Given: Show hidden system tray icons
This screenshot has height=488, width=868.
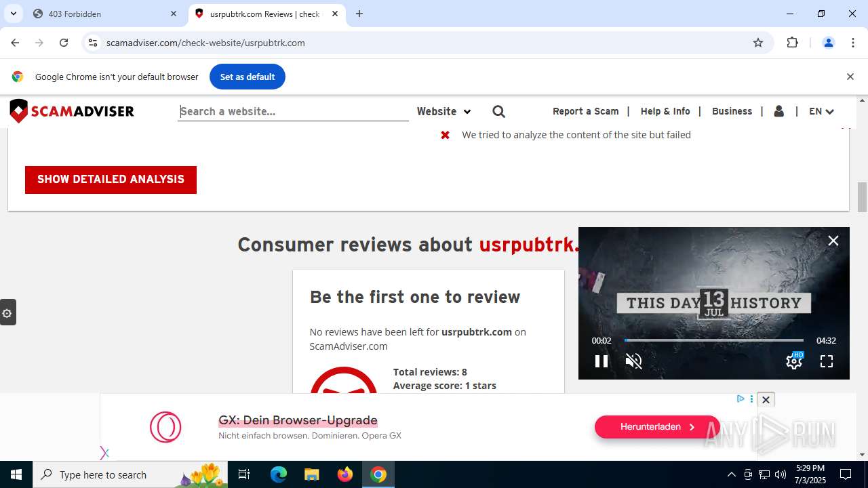Looking at the screenshot, I should point(731,474).
